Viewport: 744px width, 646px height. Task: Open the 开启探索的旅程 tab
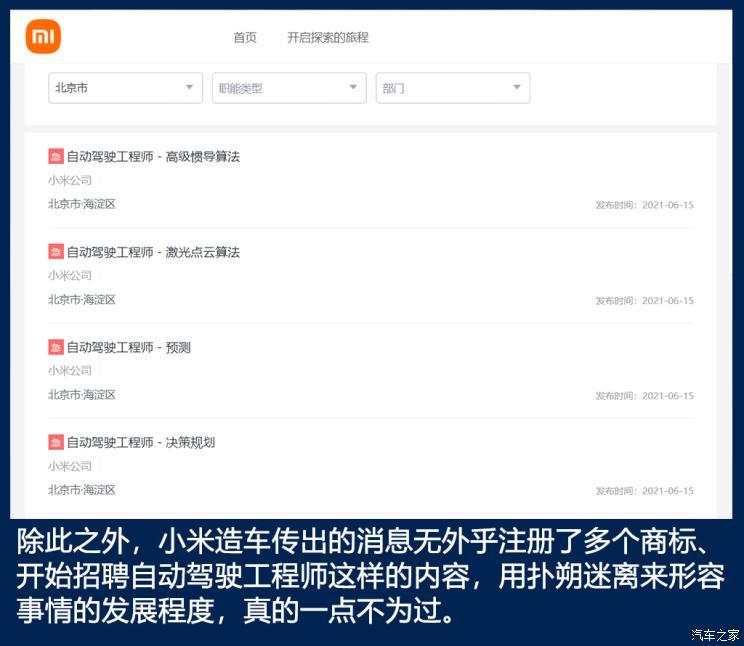327,37
